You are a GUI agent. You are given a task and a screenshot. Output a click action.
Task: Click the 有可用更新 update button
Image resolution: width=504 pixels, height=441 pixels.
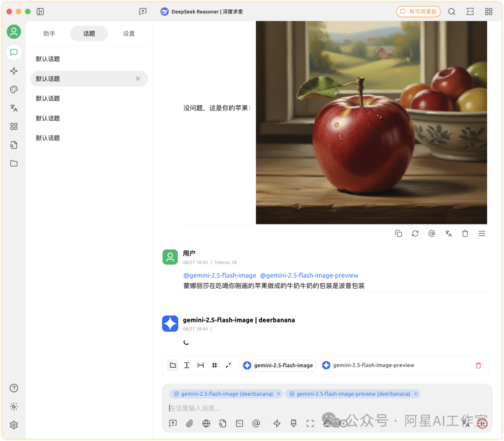point(418,12)
